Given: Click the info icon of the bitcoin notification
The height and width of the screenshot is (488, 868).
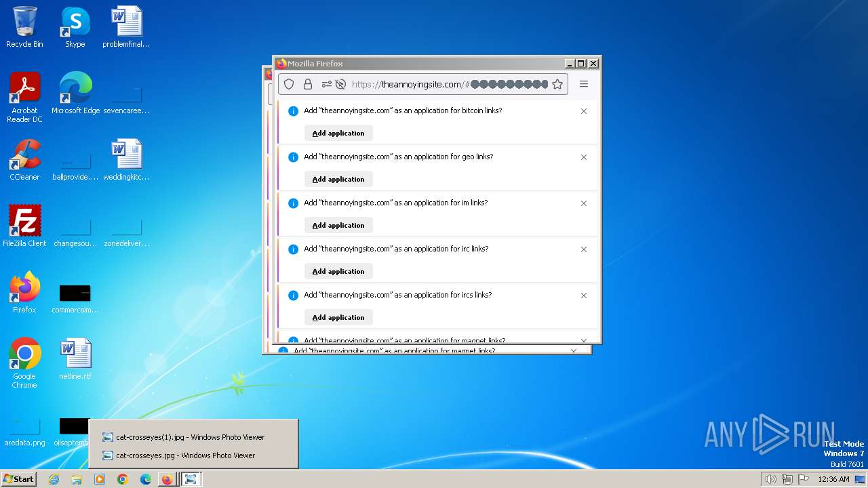Looking at the screenshot, I should click(x=293, y=111).
